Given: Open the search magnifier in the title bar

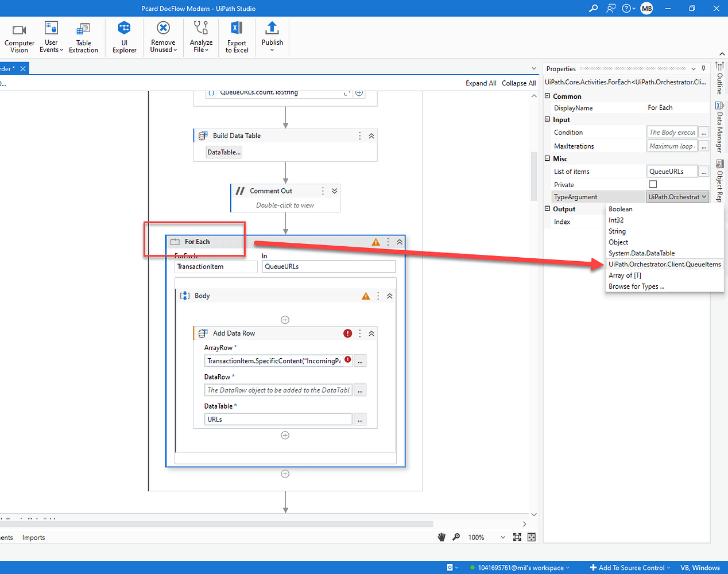Looking at the screenshot, I should coord(593,9).
